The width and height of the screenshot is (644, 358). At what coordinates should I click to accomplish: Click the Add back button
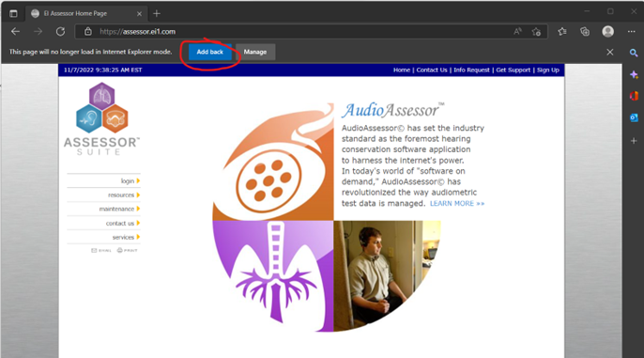click(210, 52)
